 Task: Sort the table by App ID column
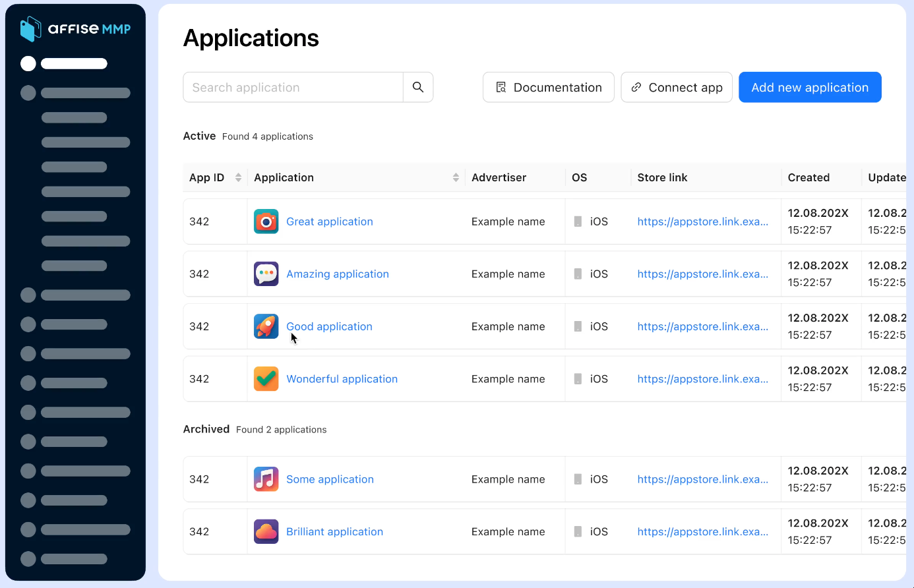[237, 177]
